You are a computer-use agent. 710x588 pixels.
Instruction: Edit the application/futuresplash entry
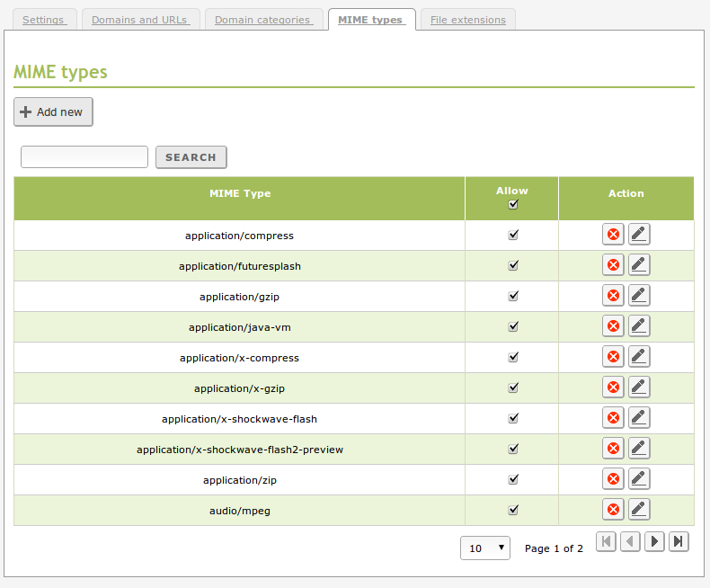click(x=639, y=264)
